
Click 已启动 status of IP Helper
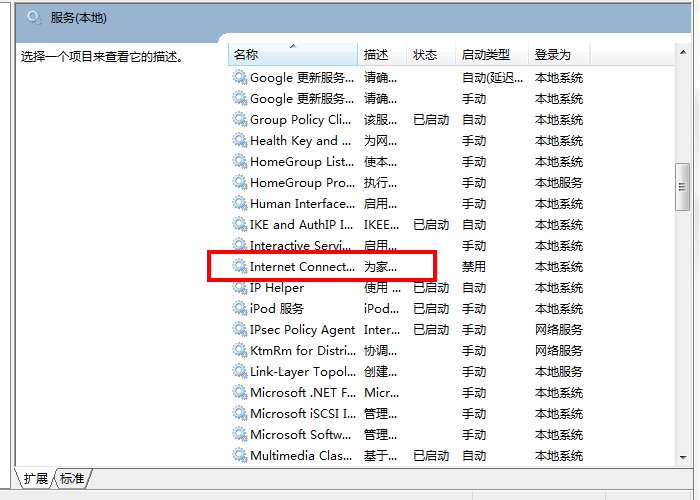[431, 288]
